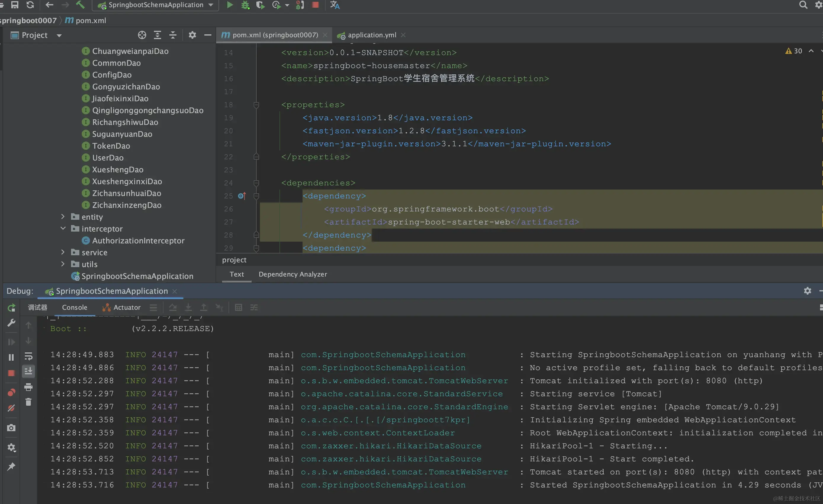This screenshot has width=823, height=504.
Task: Start debugging with the bug icon
Action: click(x=245, y=5)
